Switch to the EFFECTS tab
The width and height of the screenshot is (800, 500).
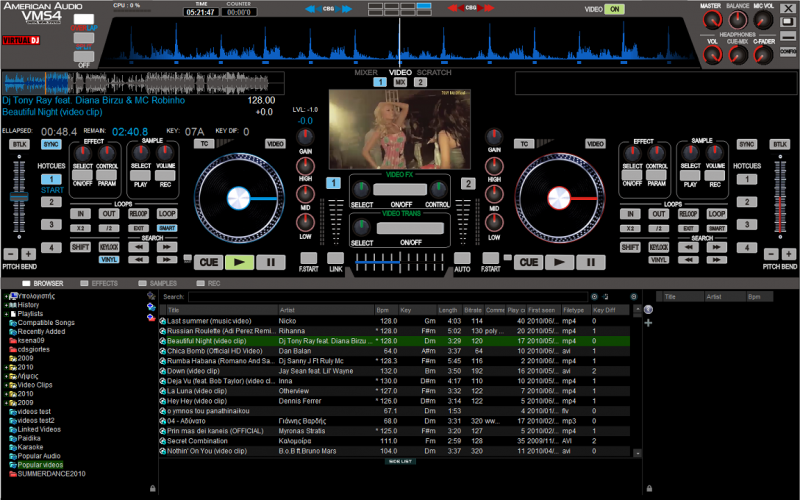99,283
